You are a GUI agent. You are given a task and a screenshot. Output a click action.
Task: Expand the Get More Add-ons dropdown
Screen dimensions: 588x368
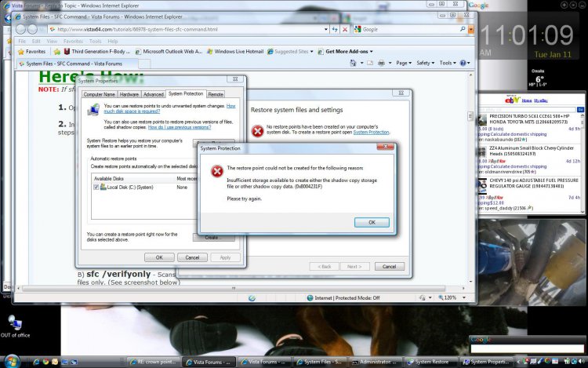coord(372,51)
